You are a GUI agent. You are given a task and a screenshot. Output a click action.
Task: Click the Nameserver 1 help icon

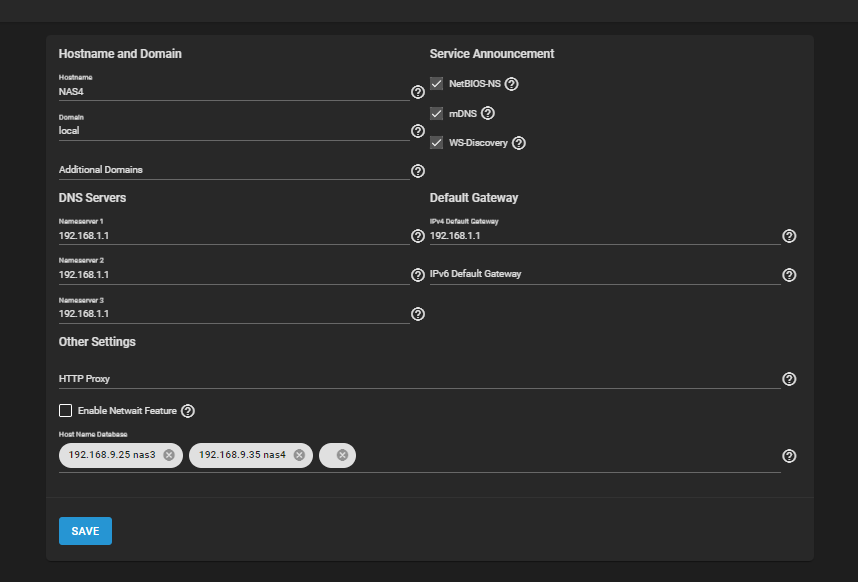pyautogui.click(x=418, y=236)
